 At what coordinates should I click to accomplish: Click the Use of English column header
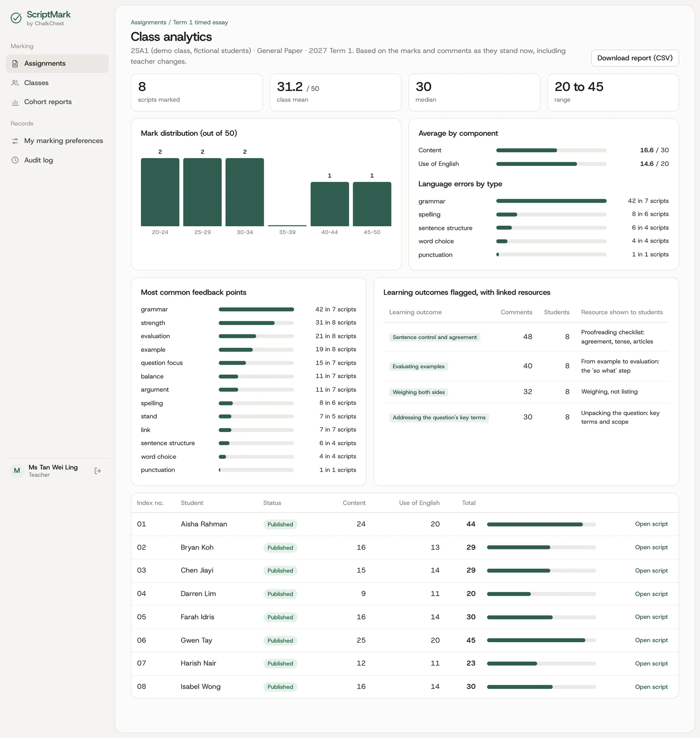(x=419, y=503)
